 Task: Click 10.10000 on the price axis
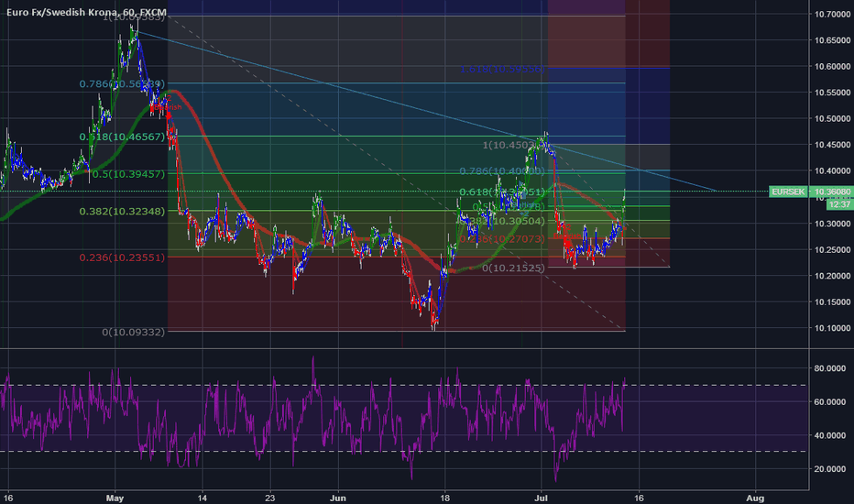[832, 329]
